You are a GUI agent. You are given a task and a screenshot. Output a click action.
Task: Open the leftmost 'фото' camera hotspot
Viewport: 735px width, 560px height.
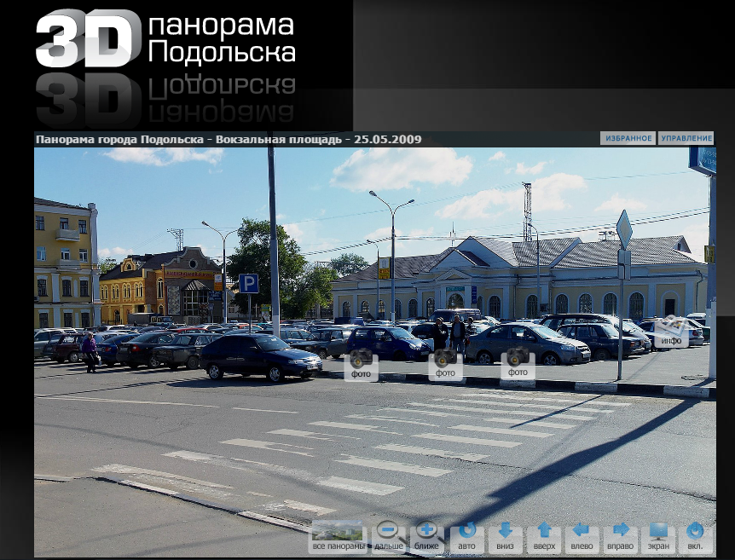point(361,363)
